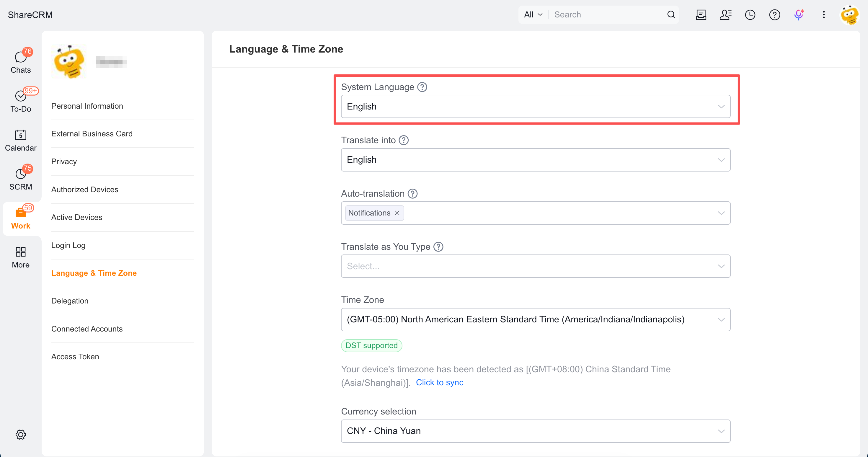
Task: Open the More apps grid
Action: (21, 257)
